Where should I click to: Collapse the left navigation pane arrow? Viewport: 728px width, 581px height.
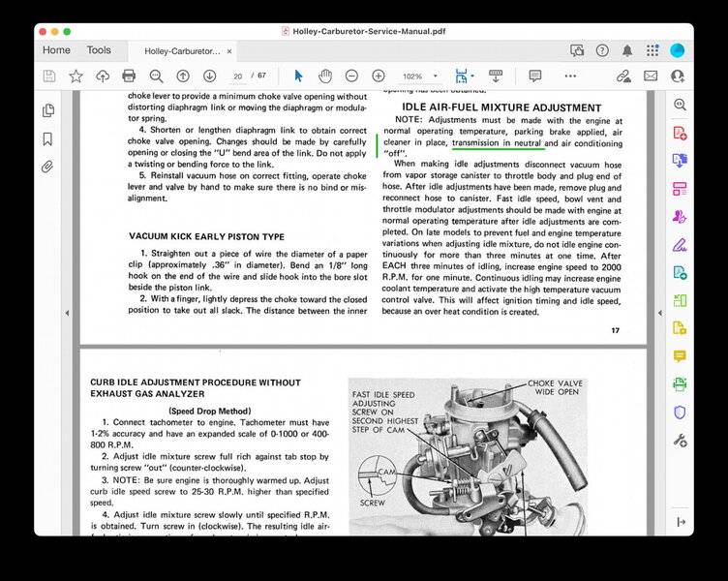66,313
